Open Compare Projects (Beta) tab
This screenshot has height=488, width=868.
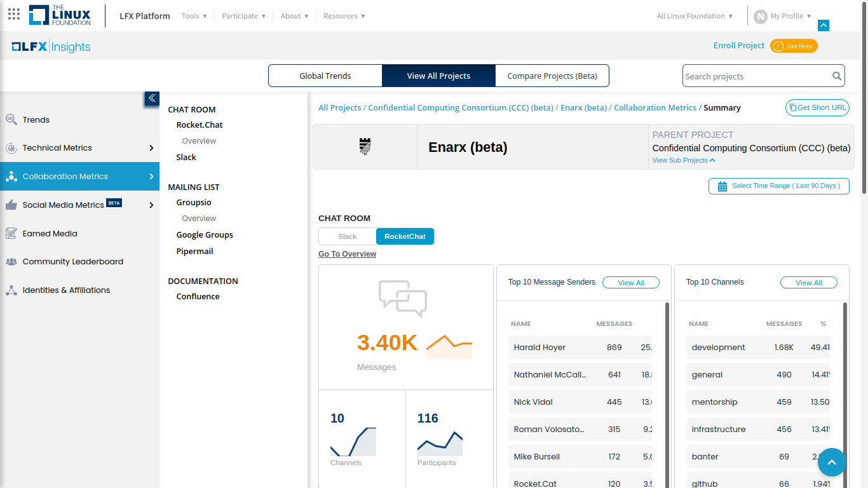coord(552,76)
